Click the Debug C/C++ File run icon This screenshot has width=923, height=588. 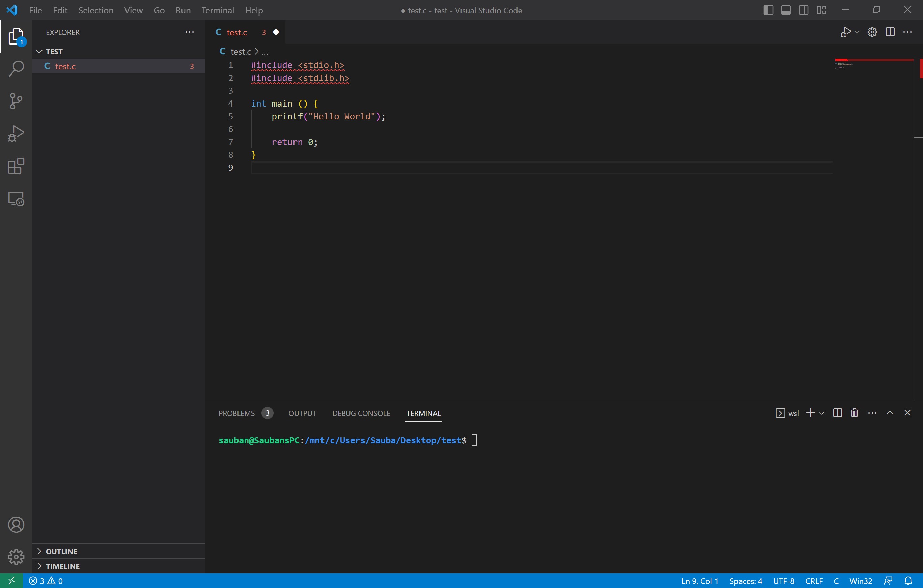click(x=845, y=32)
